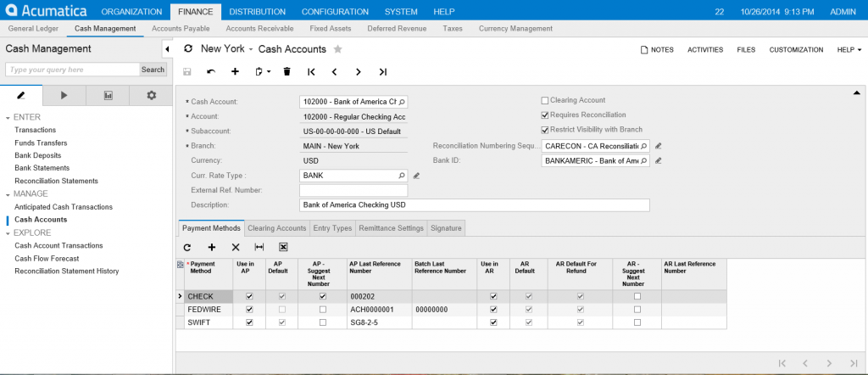Click the fit-to-width columns icon in grid
Image resolution: width=868 pixels, height=375 pixels.
tap(259, 247)
